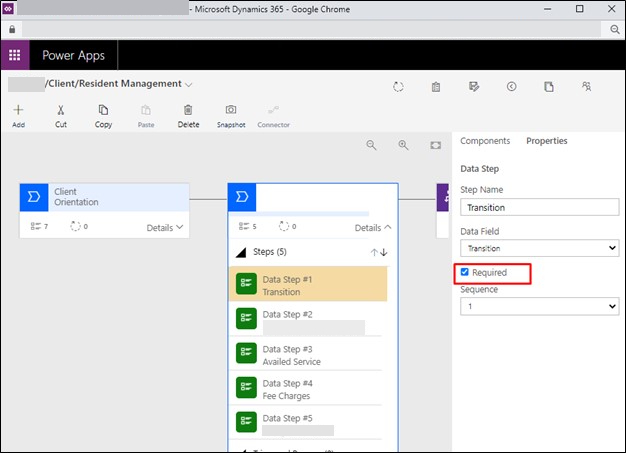The image size is (626, 453).
Task: Click the circled back arrow icon
Action: coord(511,87)
